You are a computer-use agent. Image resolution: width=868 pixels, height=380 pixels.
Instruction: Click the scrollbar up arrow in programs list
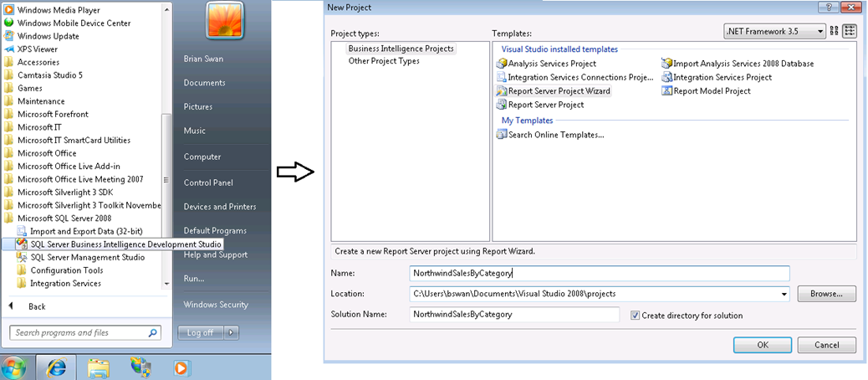[166, 8]
